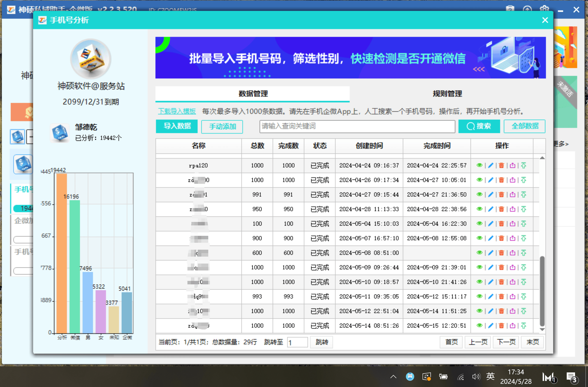Edit the rpa120 record with pencil icon
588x387 pixels.
pyautogui.click(x=491, y=165)
